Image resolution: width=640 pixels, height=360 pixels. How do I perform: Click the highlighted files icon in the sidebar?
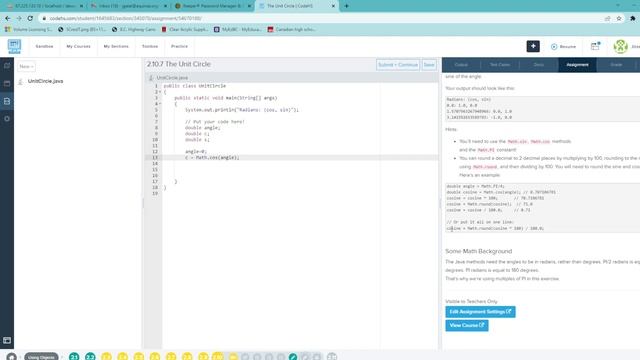point(7,101)
